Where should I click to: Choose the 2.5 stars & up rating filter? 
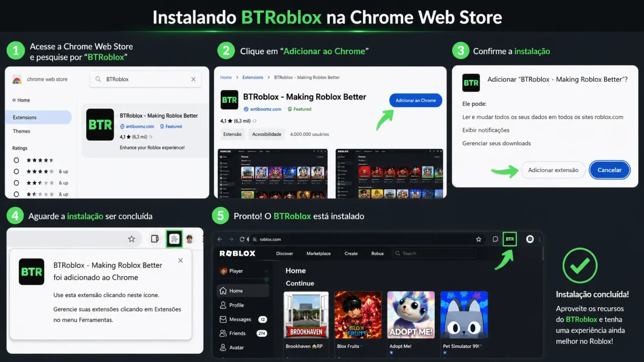(x=17, y=183)
